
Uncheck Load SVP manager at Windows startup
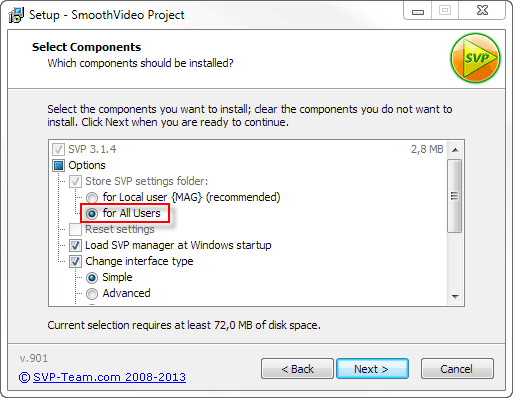pos(75,245)
